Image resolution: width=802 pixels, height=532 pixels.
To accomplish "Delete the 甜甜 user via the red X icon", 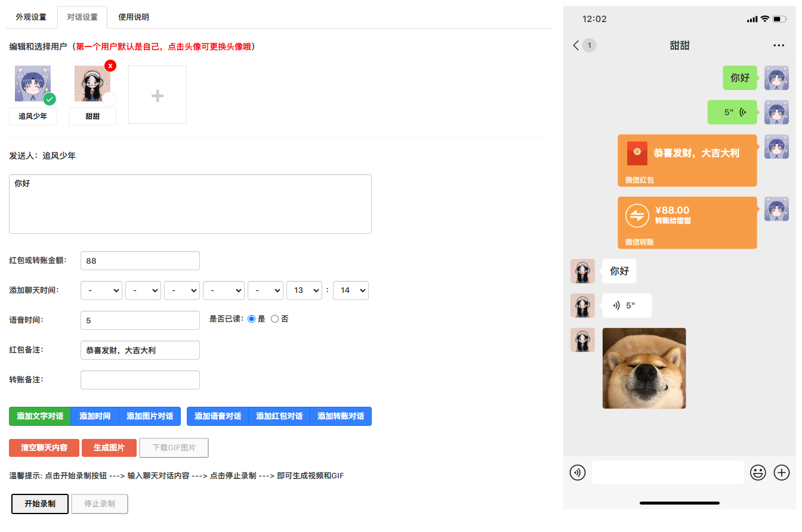I will tap(110, 66).
